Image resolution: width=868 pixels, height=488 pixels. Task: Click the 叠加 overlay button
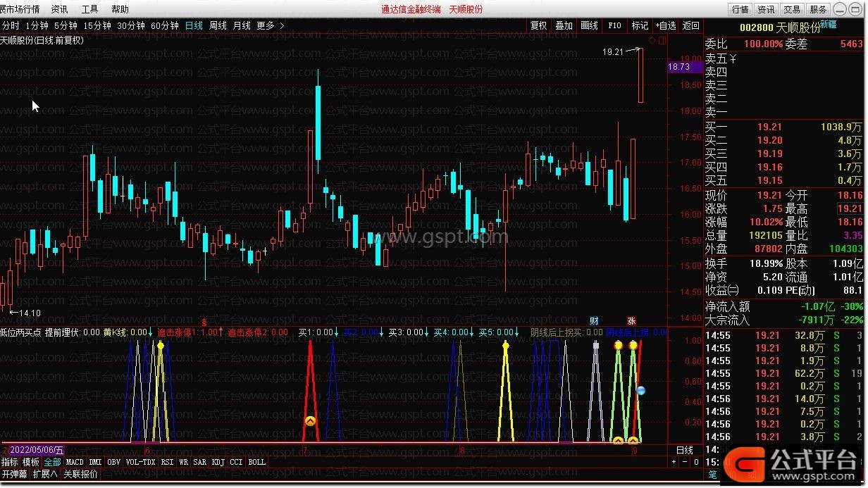point(564,25)
